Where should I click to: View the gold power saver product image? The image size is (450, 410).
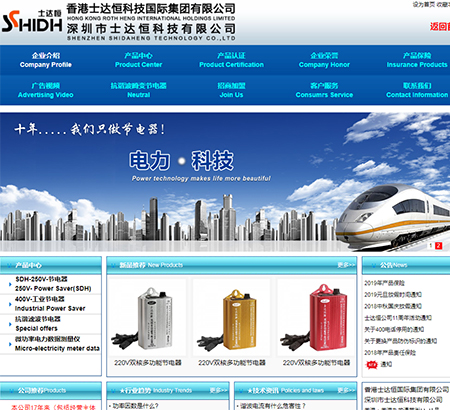(x=231, y=317)
